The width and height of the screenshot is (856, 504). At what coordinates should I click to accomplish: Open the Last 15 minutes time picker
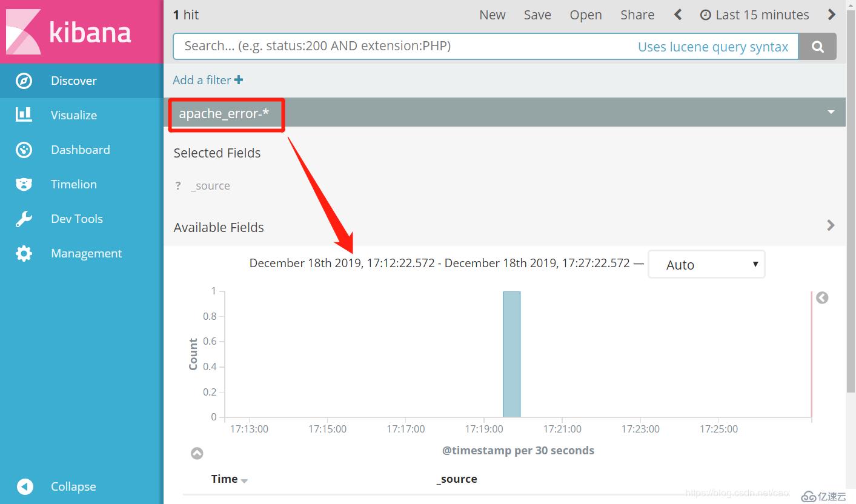point(754,15)
